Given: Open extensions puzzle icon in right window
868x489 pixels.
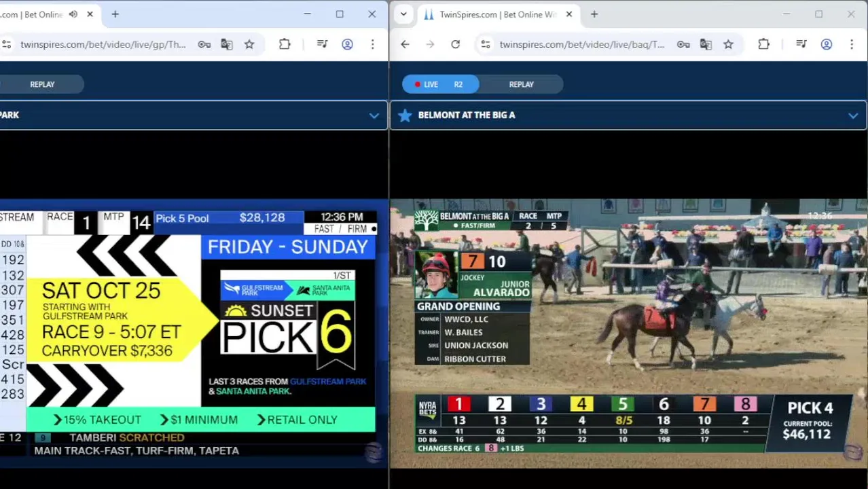Looking at the screenshot, I should [x=763, y=44].
